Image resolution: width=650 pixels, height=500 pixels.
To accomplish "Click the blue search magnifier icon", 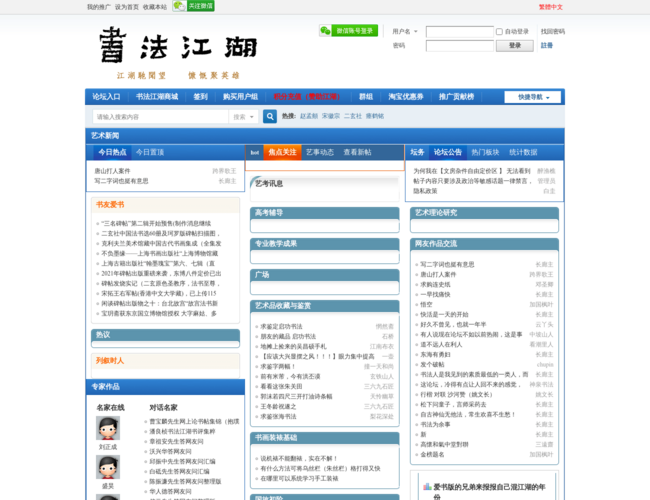I will 270,117.
